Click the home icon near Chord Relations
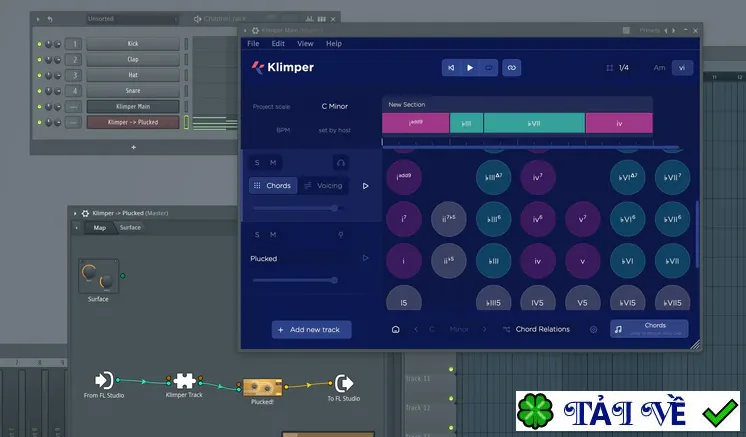 (x=395, y=329)
